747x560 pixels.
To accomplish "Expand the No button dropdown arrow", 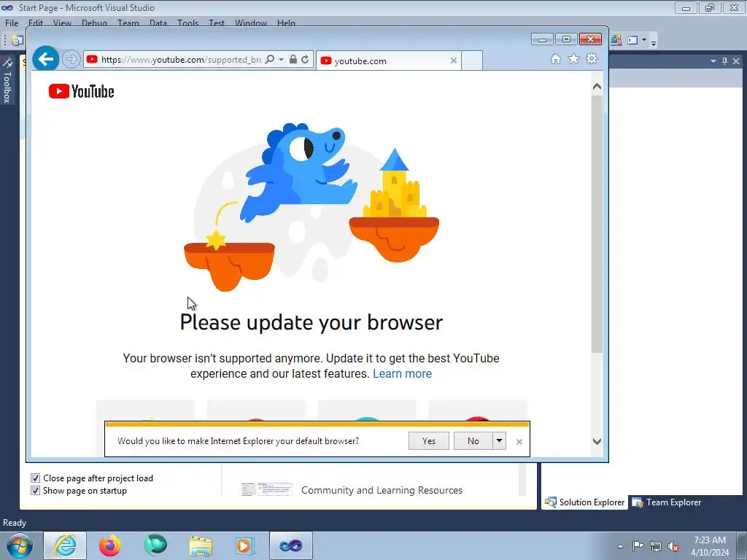I will [499, 441].
